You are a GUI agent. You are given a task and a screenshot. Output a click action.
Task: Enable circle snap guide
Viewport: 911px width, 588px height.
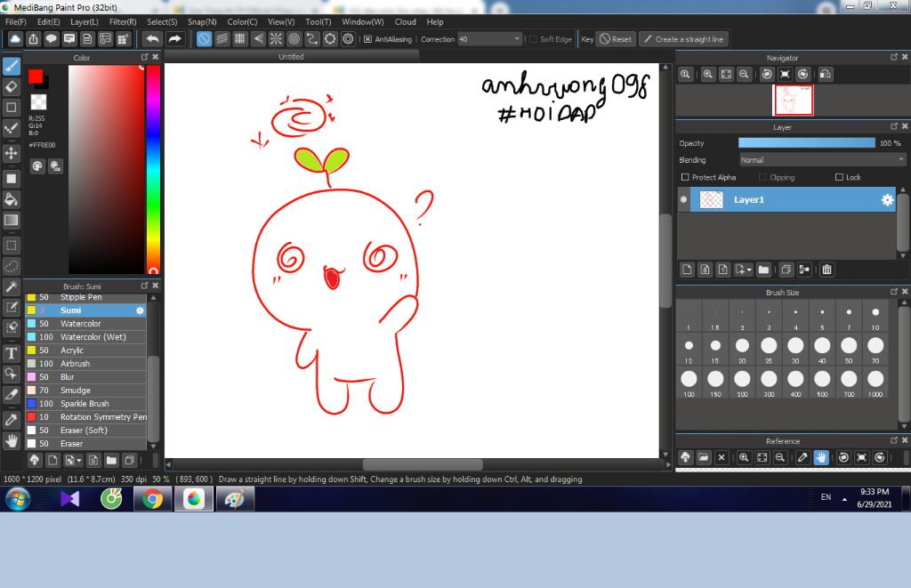294,39
